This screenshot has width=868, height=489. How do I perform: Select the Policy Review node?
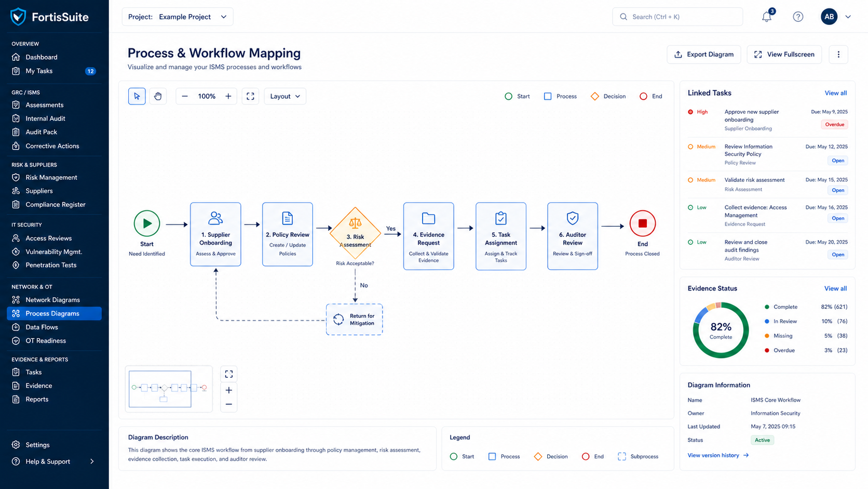(288, 234)
